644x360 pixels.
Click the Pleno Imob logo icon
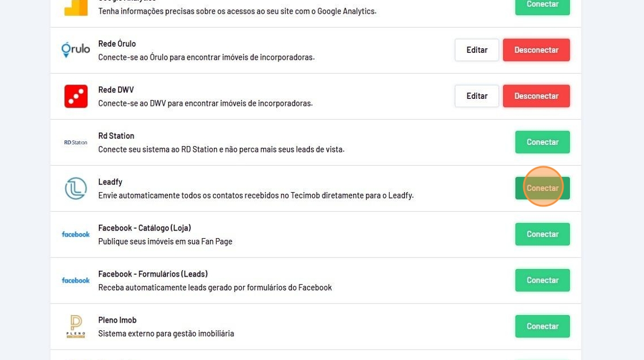tap(76, 326)
